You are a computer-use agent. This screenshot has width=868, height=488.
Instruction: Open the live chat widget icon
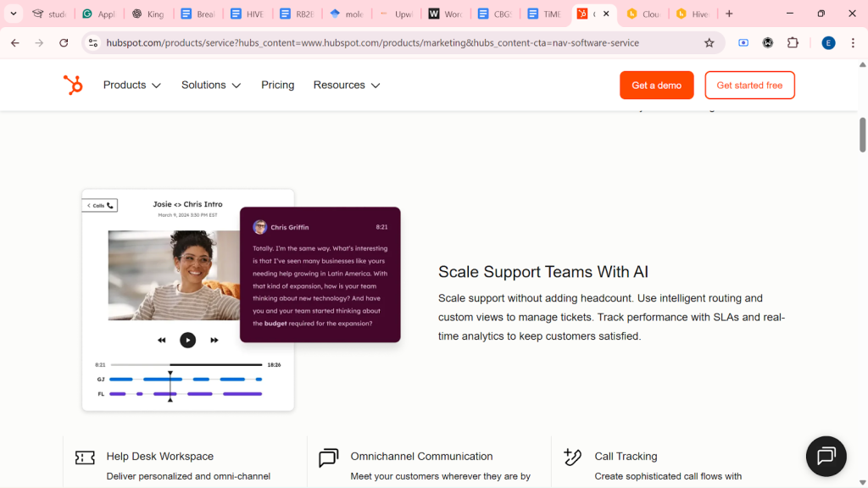click(826, 457)
